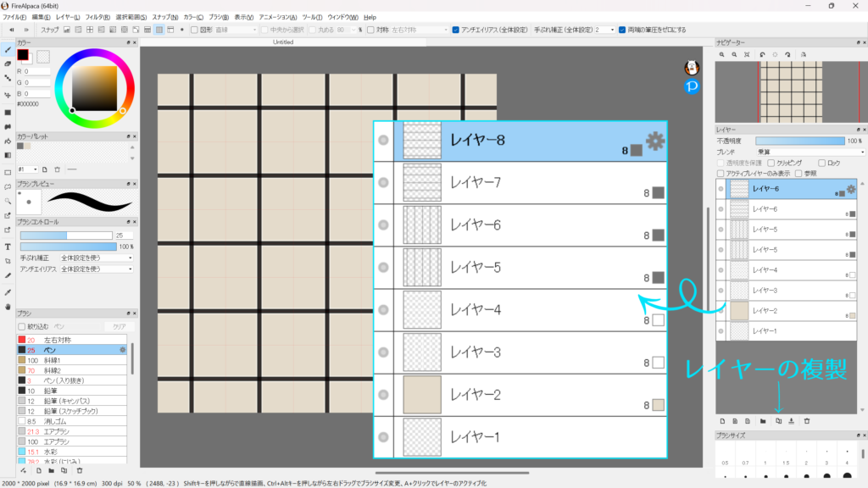868x488 pixels.
Task: Open 手ぶれ補正 dropdown in brush control
Action: (96, 257)
